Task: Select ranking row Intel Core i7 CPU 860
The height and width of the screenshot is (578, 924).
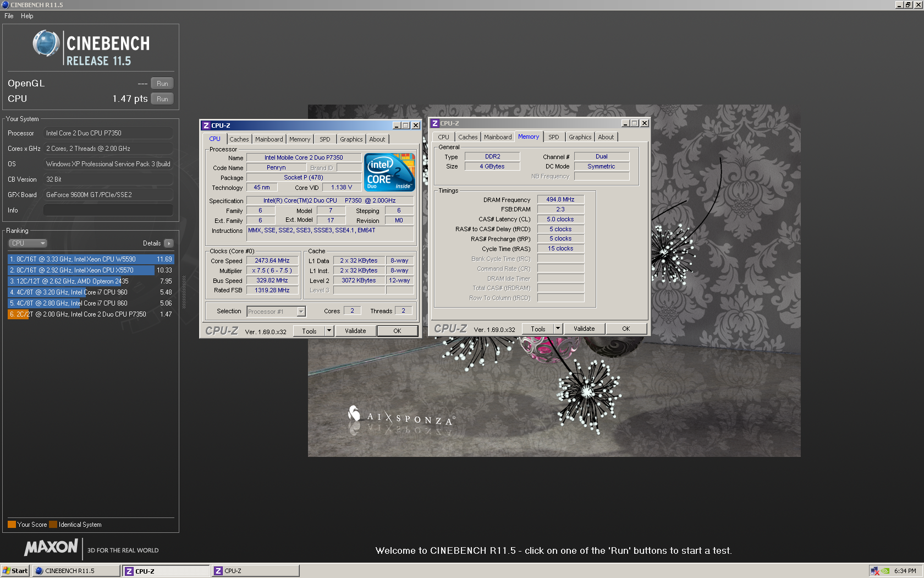Action: 91,303
